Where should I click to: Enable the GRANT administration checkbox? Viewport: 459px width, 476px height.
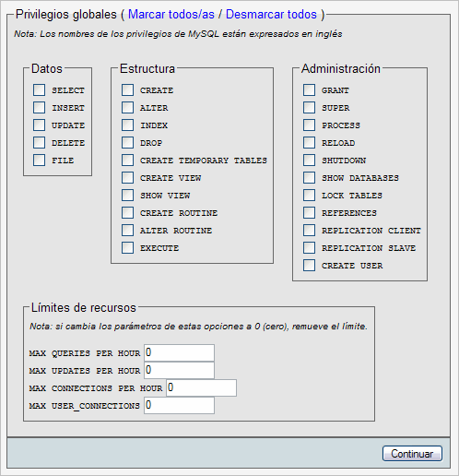[x=309, y=90]
